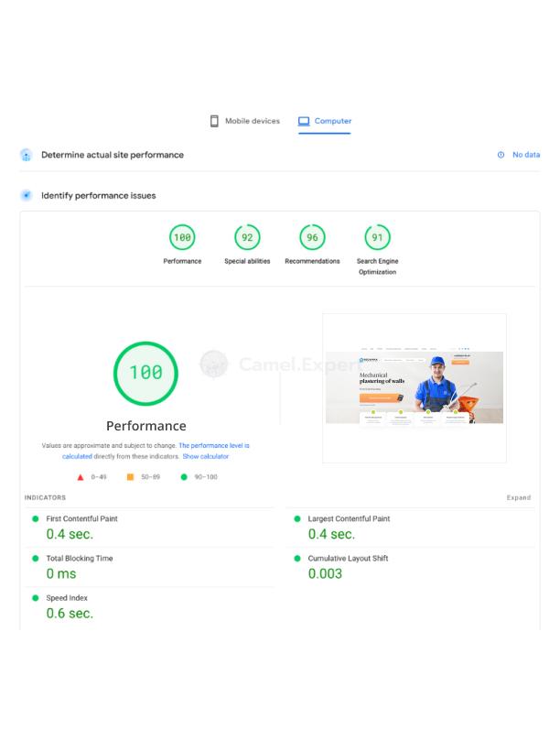Click the website screenshot thumbnail
This screenshot has width=560, height=729.
(414, 386)
